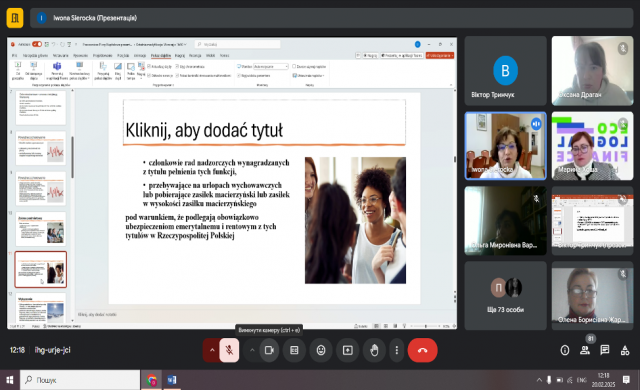This screenshot has height=390, width=640.
Task: Adjust PowerPoint zoom slider in status bar
Action: tap(426, 326)
